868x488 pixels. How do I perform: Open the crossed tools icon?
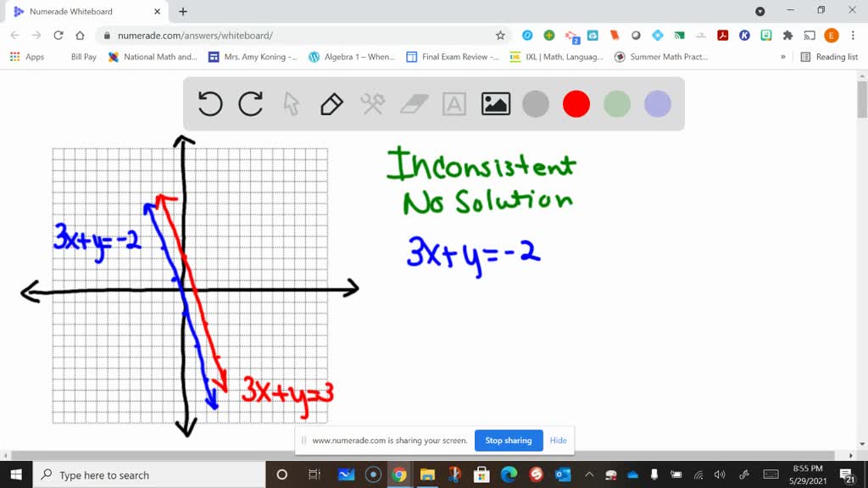pyautogui.click(x=373, y=104)
